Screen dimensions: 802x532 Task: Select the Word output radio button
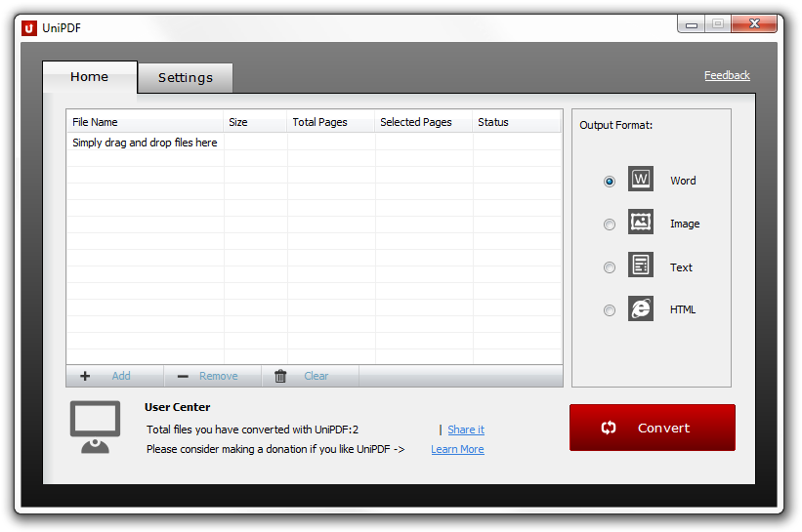point(610,182)
